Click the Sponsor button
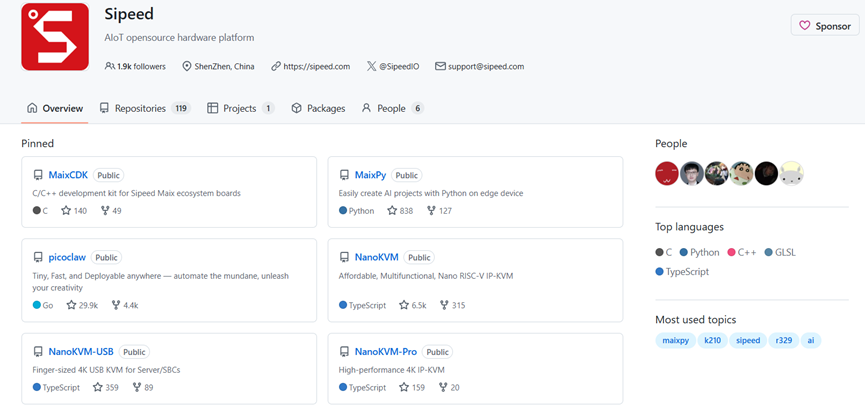Image resolution: width=865 pixels, height=406 pixels. (825, 26)
